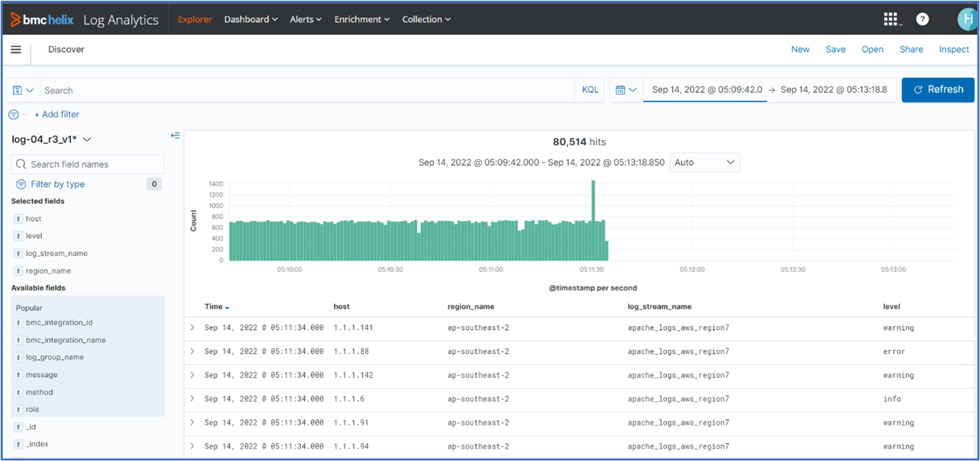Click the Search field names input

click(x=88, y=164)
